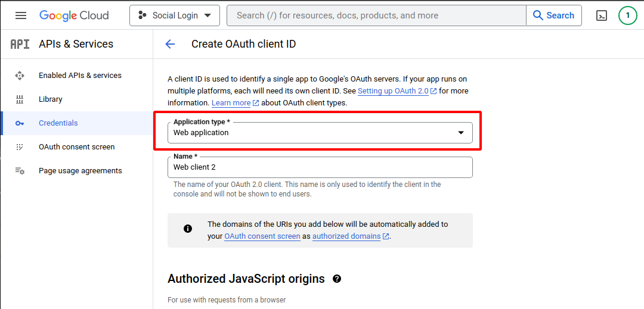This screenshot has height=309, width=644.
Task: Click the OAuth consent screen dots icon
Action: [20, 146]
